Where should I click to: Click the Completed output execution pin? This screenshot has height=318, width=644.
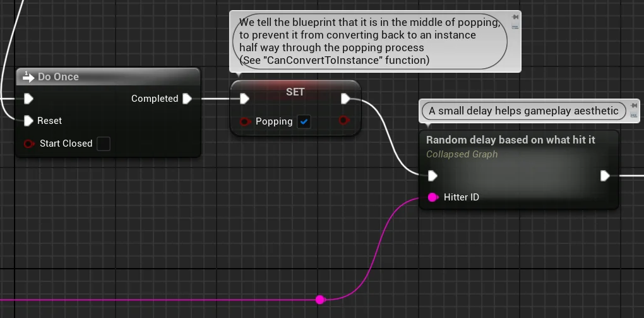coord(187,99)
